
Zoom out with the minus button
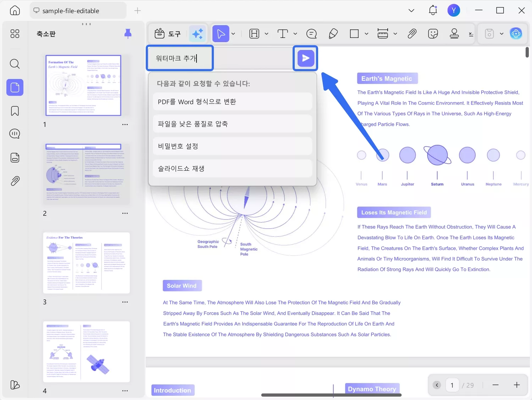tap(495, 385)
